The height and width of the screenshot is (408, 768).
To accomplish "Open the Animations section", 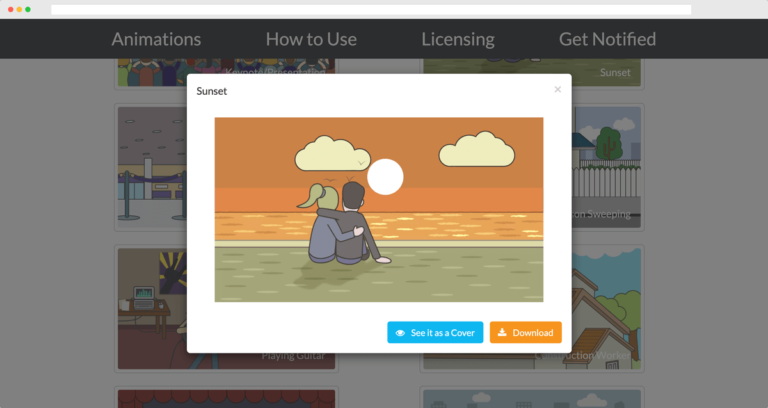I will pyautogui.click(x=156, y=39).
